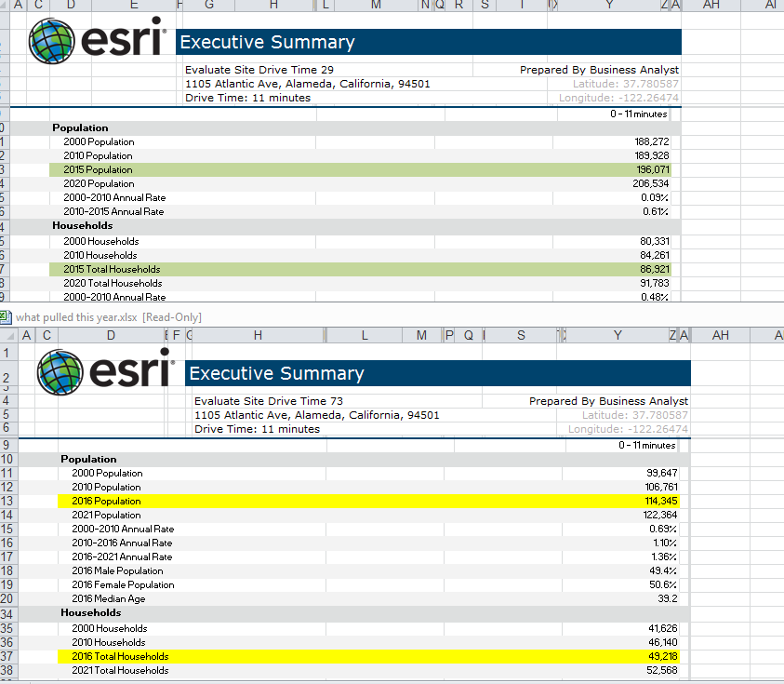
Task: Click the 'Households' section header in the lower sheet
Action: coord(91,613)
